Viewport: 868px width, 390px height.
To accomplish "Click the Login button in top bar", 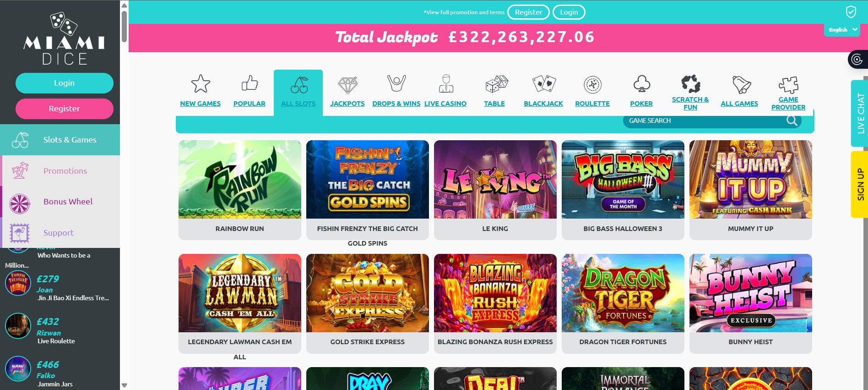I will click(x=569, y=12).
